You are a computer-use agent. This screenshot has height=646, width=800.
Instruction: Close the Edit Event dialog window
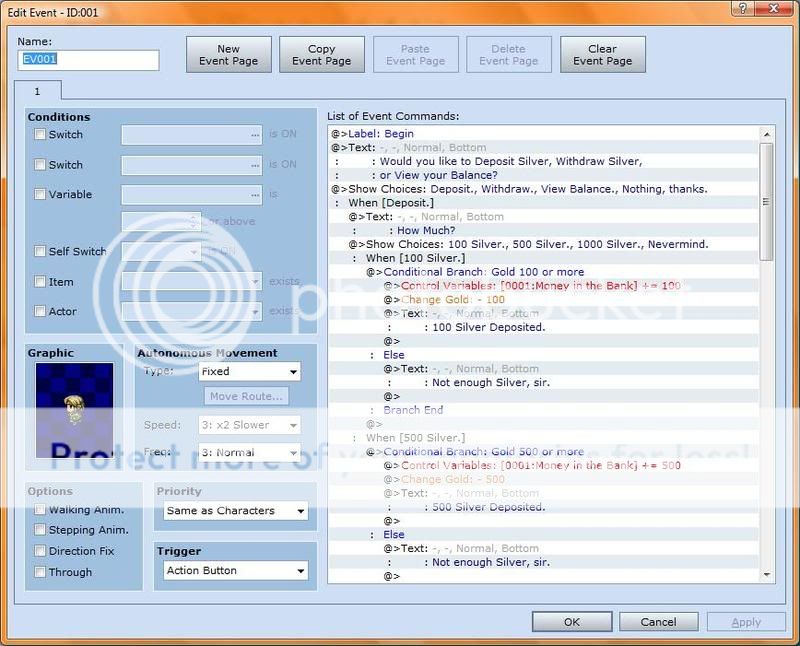pyautogui.click(x=773, y=8)
